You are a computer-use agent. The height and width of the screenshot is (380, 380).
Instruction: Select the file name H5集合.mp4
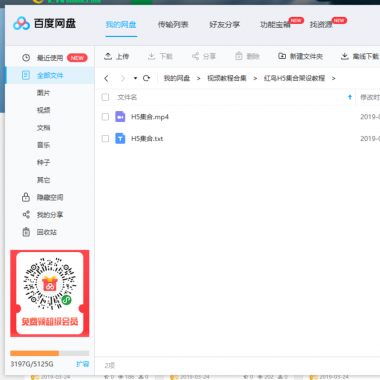coord(150,117)
